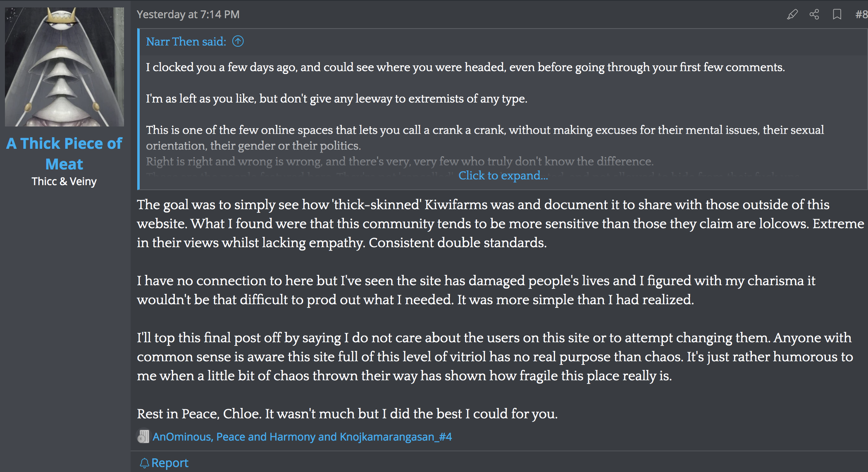Open 'A Thick Piece of Meat' profile name

(64, 154)
